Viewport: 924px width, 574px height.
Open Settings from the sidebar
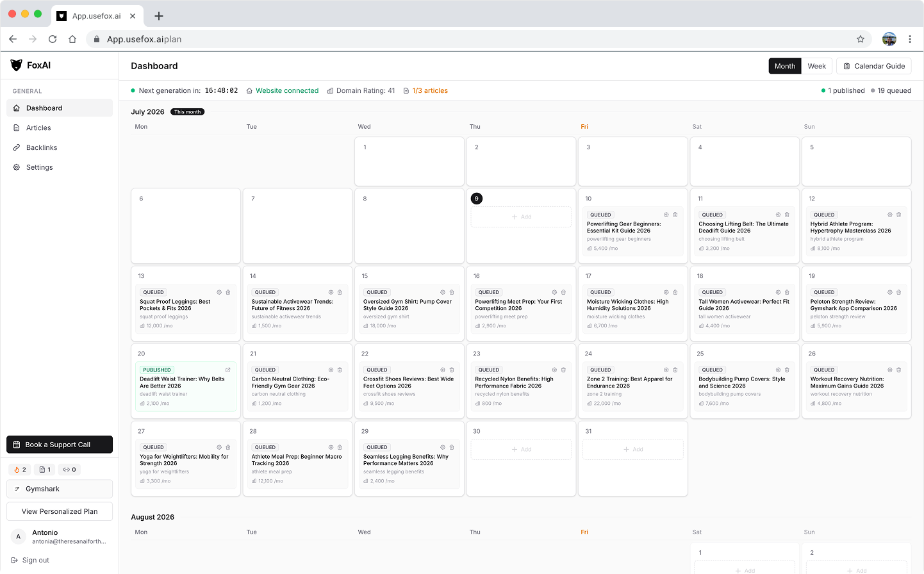pos(60,168)
